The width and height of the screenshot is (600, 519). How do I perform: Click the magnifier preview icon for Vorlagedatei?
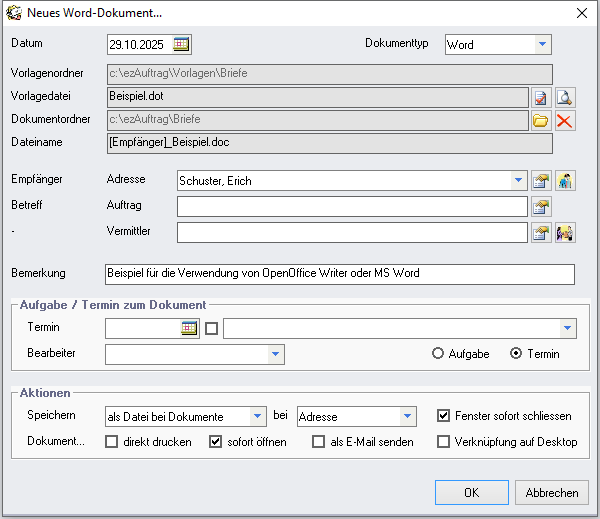click(565, 97)
